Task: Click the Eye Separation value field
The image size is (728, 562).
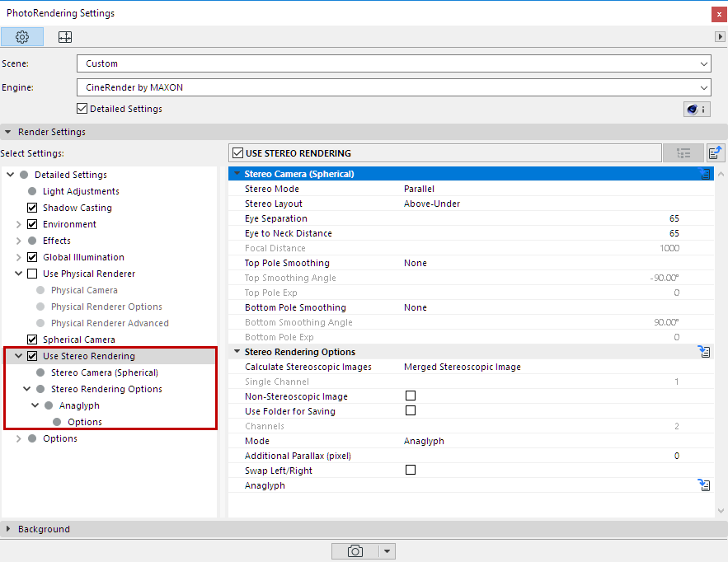Action: tap(674, 218)
